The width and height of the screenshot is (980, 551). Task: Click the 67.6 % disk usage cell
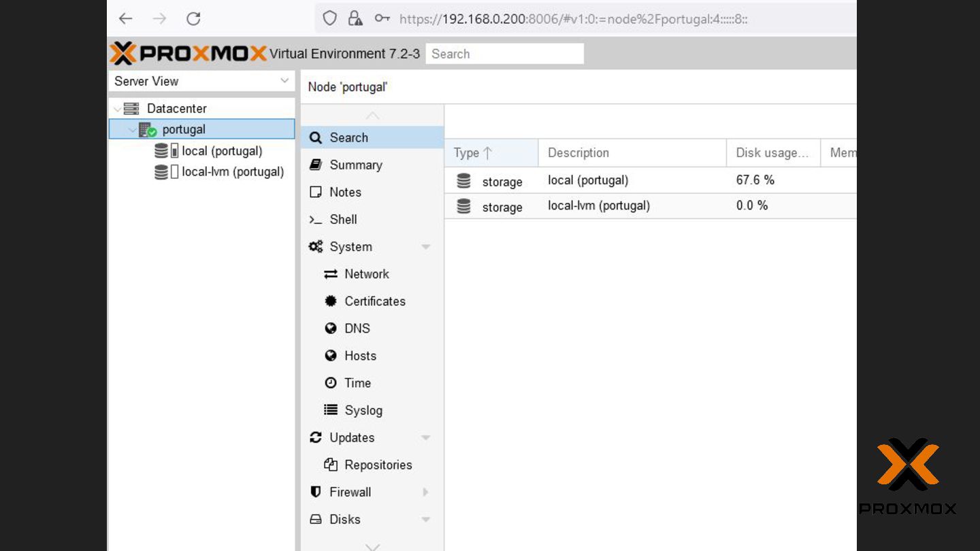(x=774, y=180)
